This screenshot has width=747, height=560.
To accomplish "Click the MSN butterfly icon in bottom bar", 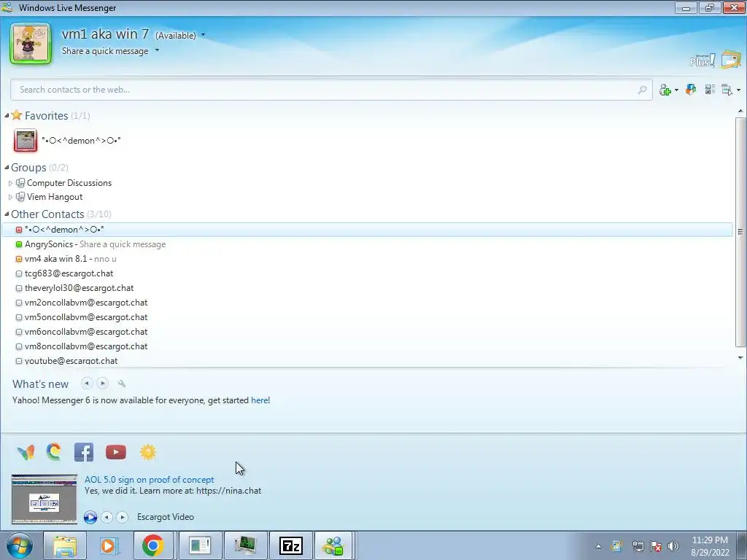I will pyautogui.click(x=26, y=452).
